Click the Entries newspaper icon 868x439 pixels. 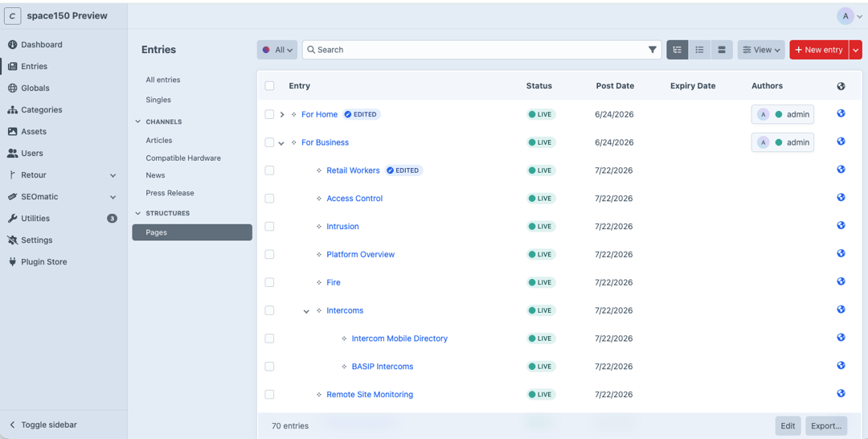(x=12, y=67)
